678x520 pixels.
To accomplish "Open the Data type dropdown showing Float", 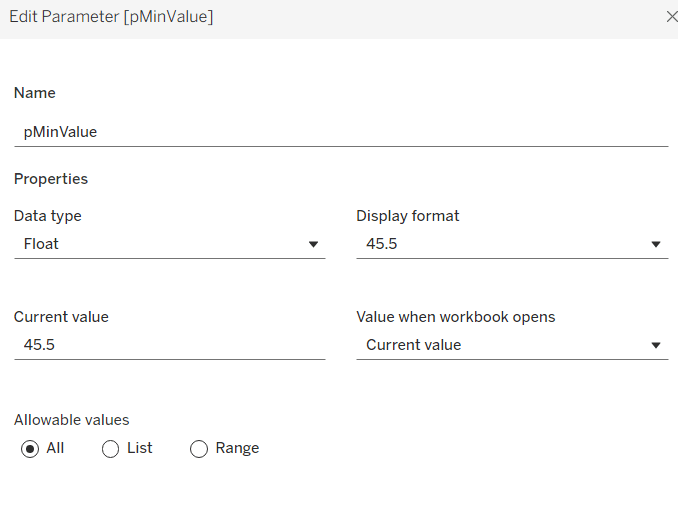I will click(x=168, y=244).
